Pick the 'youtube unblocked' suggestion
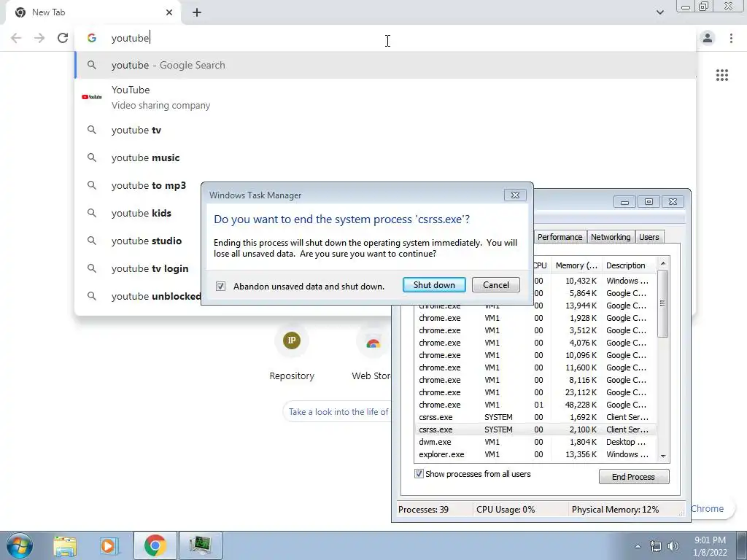This screenshot has width=747, height=560. 138,296
